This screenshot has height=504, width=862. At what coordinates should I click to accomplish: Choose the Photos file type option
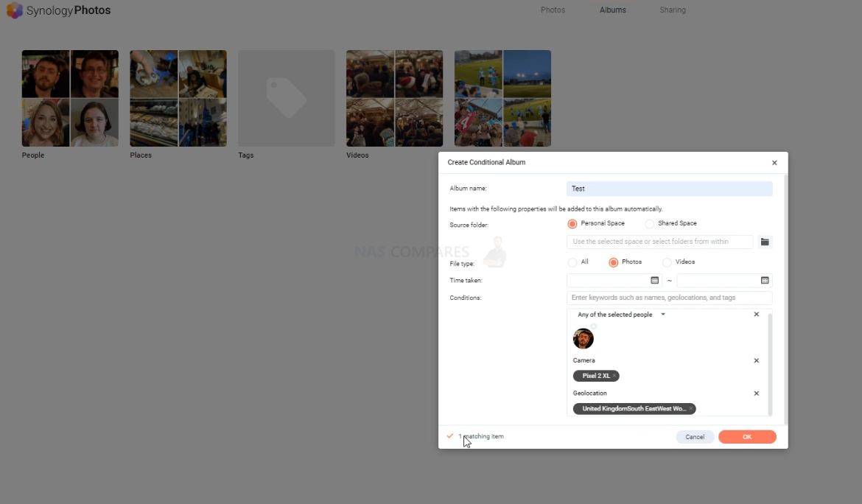(614, 262)
